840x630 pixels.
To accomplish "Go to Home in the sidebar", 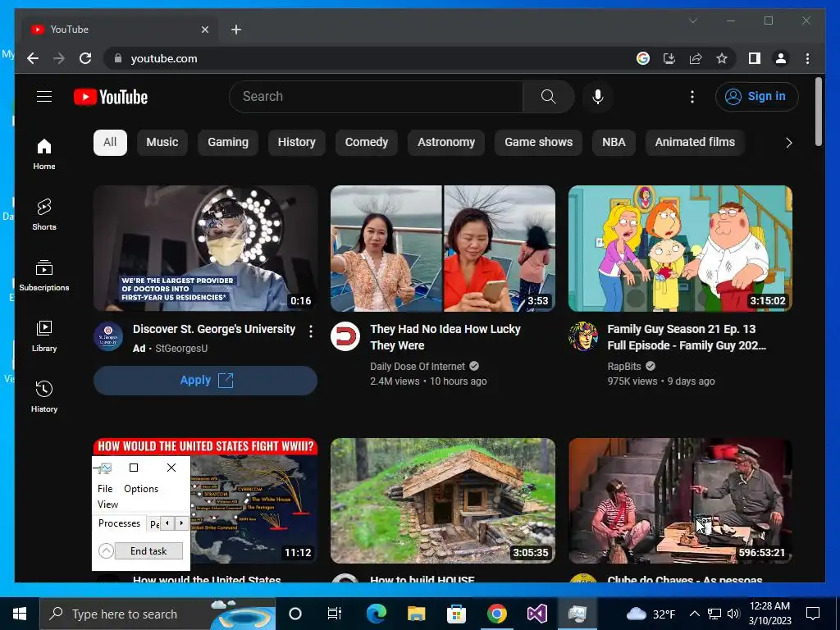I will point(44,154).
